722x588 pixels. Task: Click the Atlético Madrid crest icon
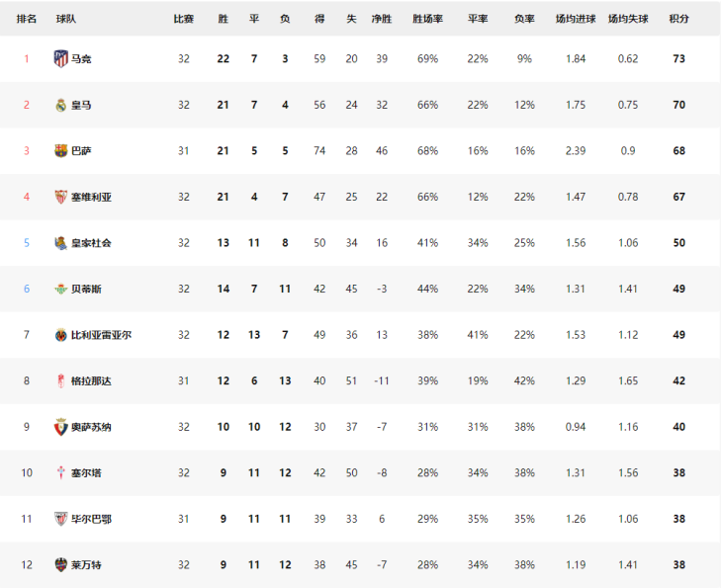(x=60, y=59)
